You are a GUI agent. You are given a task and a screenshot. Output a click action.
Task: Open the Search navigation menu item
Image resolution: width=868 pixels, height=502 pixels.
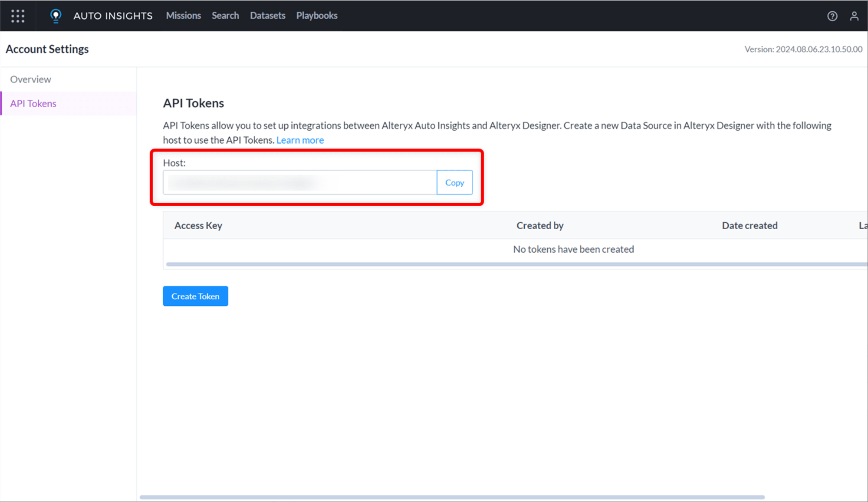(225, 15)
